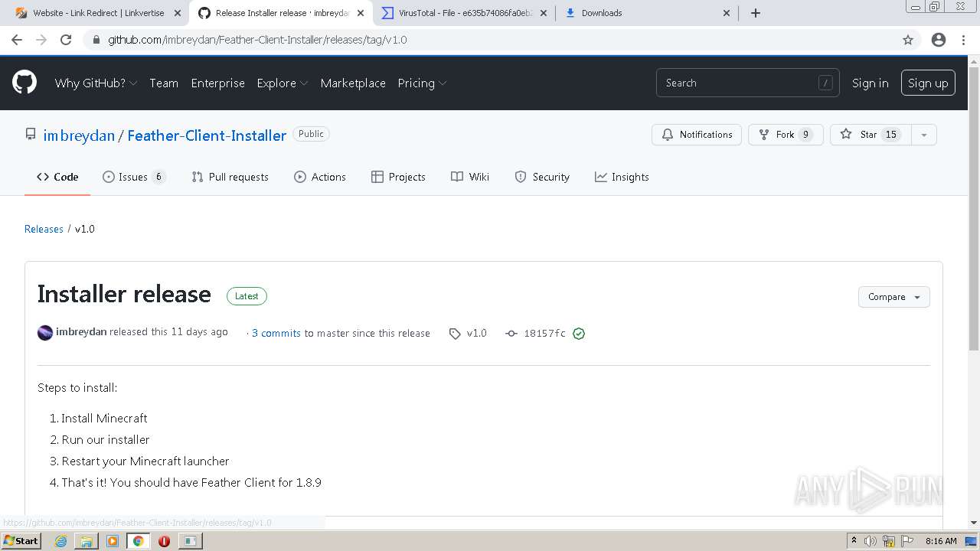This screenshot has height=551, width=980.
Task: Go to the Releases breadcrumb link
Action: [44, 229]
